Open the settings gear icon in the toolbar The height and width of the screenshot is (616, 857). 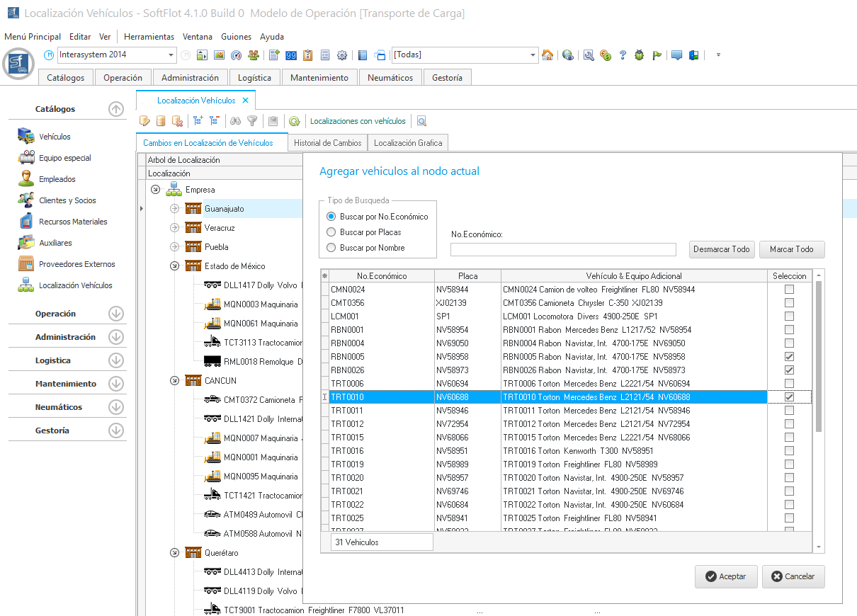click(x=342, y=55)
